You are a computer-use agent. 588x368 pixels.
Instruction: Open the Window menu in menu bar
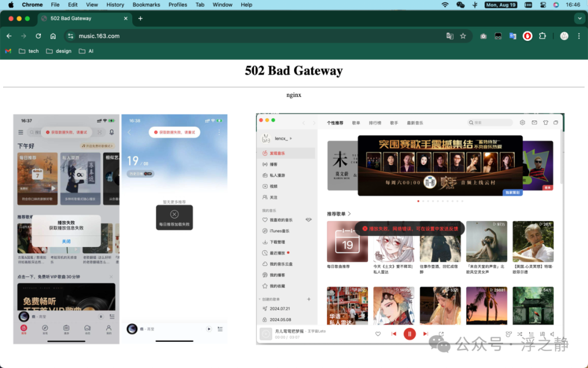coord(222,4)
